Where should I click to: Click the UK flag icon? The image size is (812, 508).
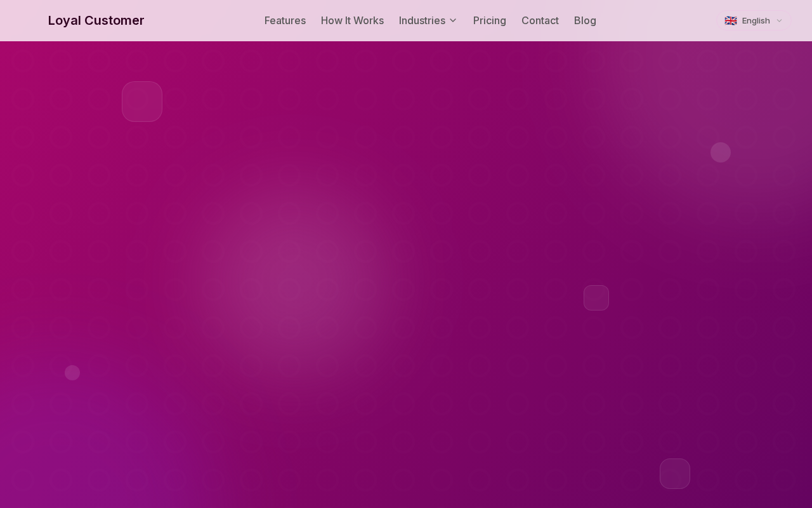pyautogui.click(x=731, y=20)
